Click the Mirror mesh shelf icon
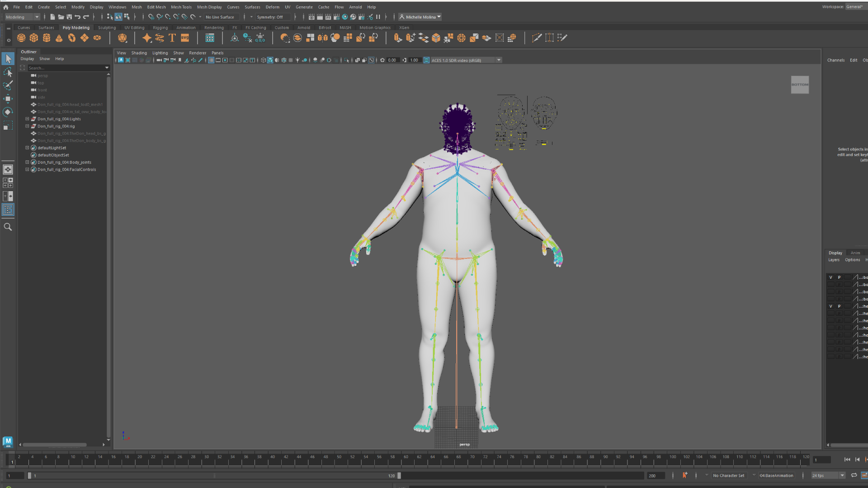 [322, 38]
